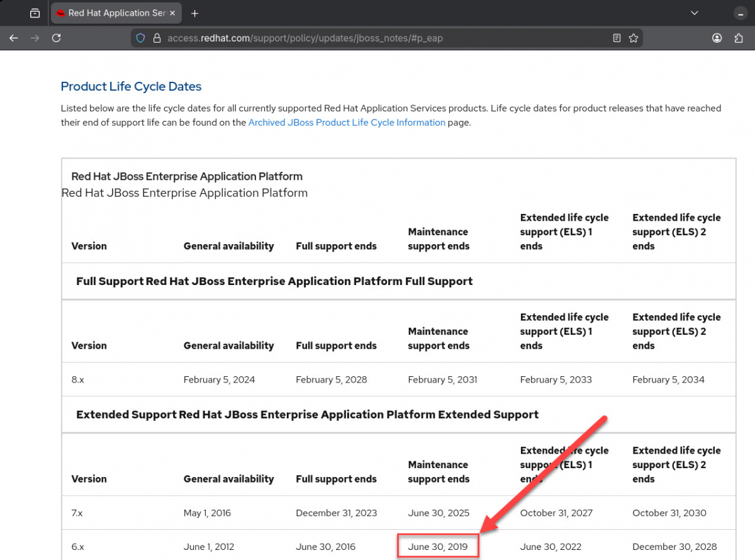Click the 8.x version row cell

(x=78, y=379)
